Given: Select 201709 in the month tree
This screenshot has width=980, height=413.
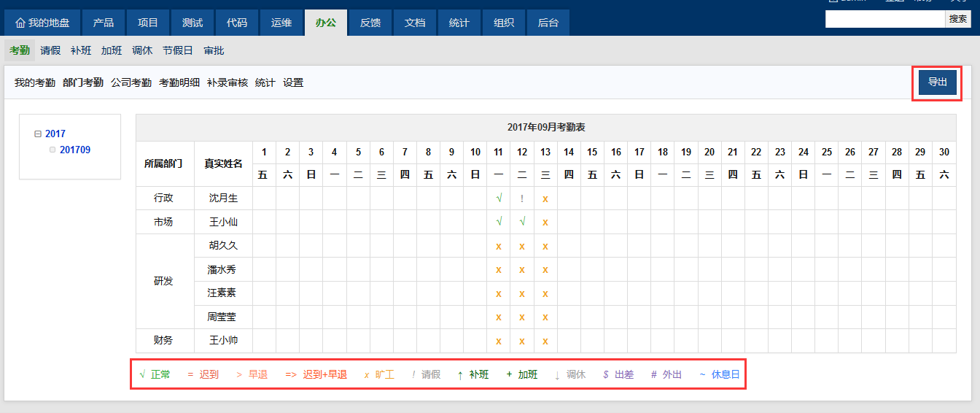Looking at the screenshot, I should click(75, 150).
